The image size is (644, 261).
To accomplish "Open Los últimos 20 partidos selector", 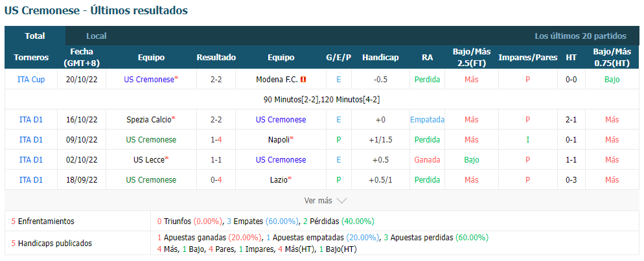I will 581,36.
